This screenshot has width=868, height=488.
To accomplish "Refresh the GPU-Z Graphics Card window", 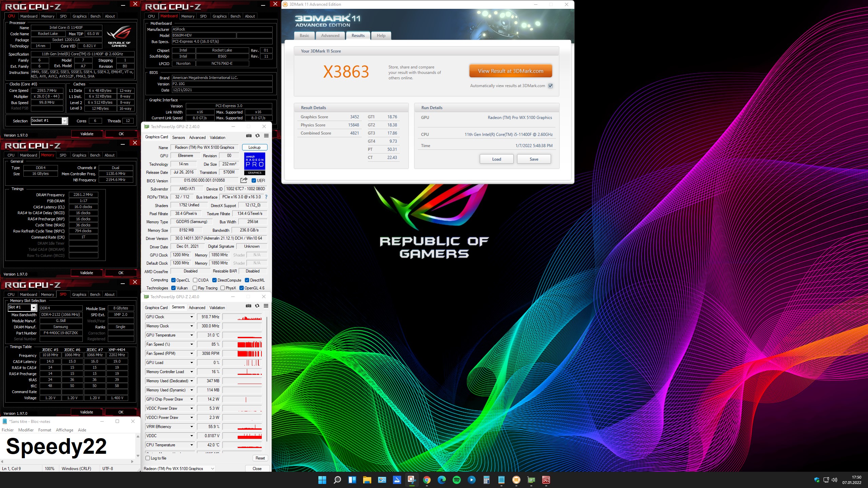I will click(258, 136).
